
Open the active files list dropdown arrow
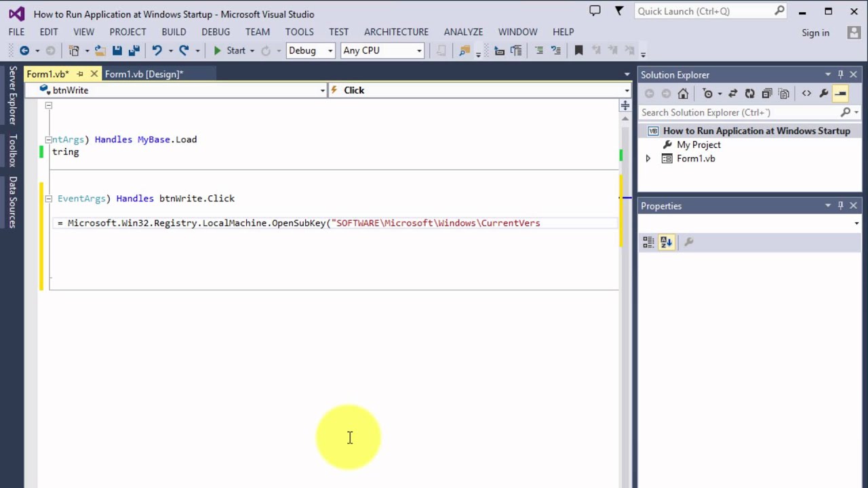point(627,74)
